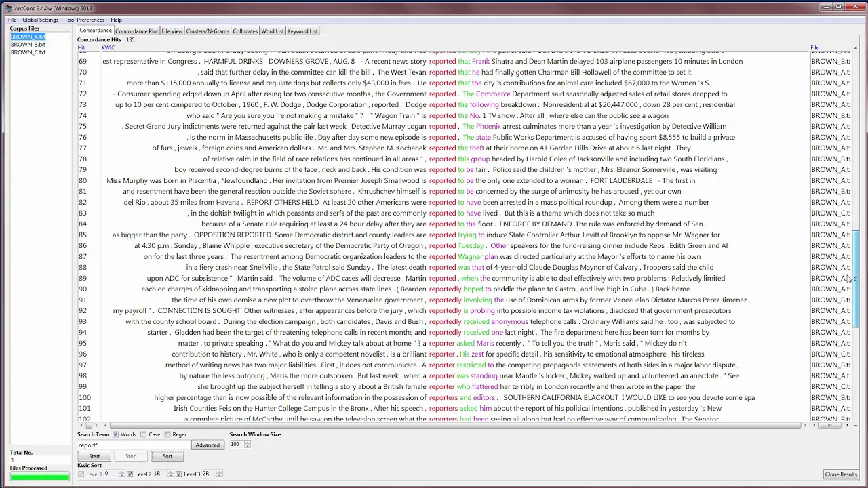Screen dimensions: 868x488
Task: Click the search term input field
Action: point(133,445)
